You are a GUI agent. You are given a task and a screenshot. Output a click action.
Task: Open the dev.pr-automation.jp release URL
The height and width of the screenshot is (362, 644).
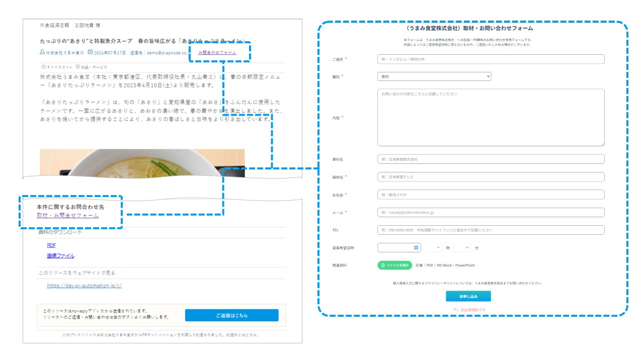pos(84,286)
